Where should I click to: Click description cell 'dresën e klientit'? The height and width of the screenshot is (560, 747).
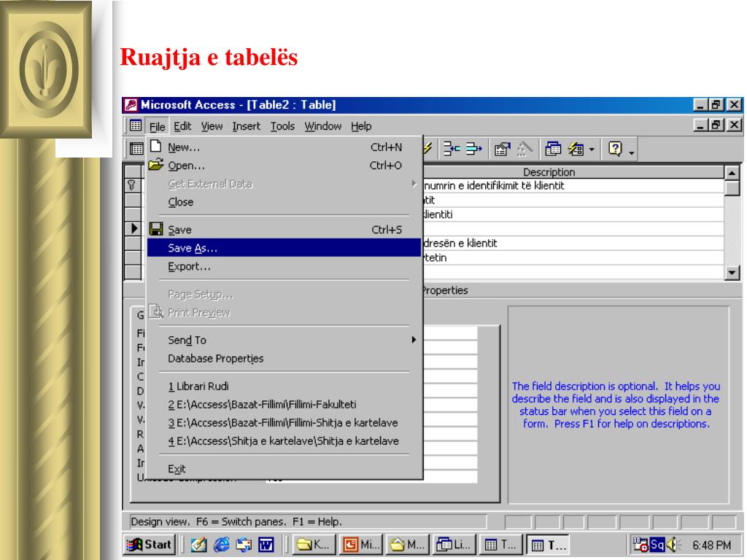[x=573, y=244]
